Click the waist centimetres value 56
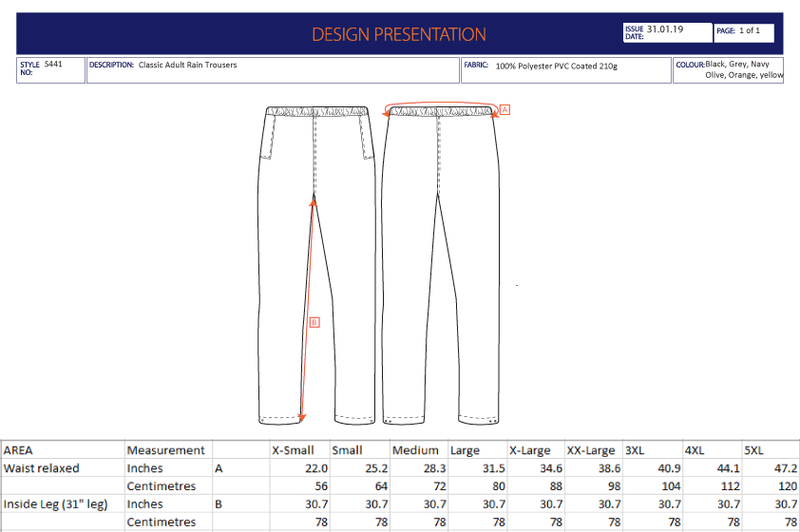This screenshot has width=800, height=532. 321,486
